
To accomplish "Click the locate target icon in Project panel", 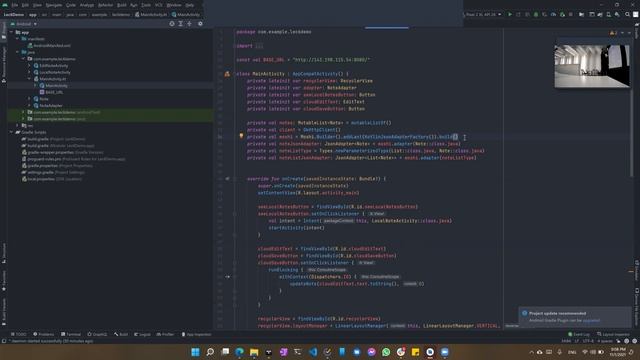I will [x=172, y=24].
